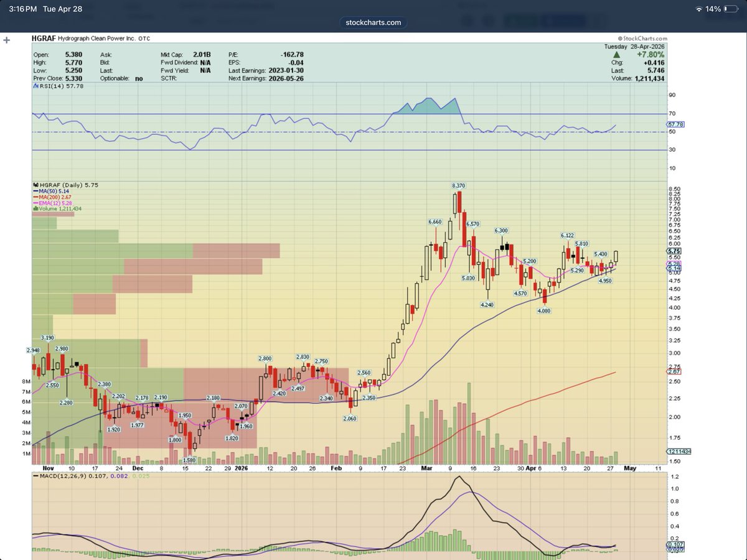747x560 pixels.
Task: Click Next Earnings date 2026-05-26
Action: [x=286, y=78]
